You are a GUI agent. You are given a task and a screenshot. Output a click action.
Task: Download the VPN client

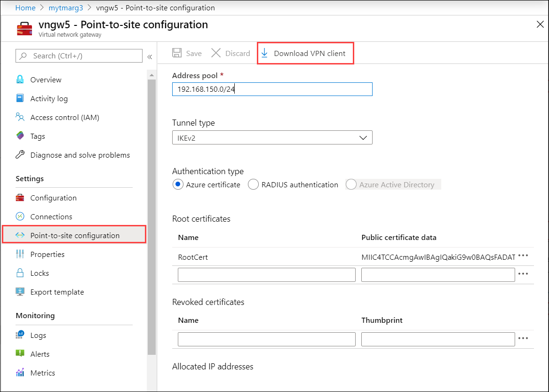click(305, 53)
